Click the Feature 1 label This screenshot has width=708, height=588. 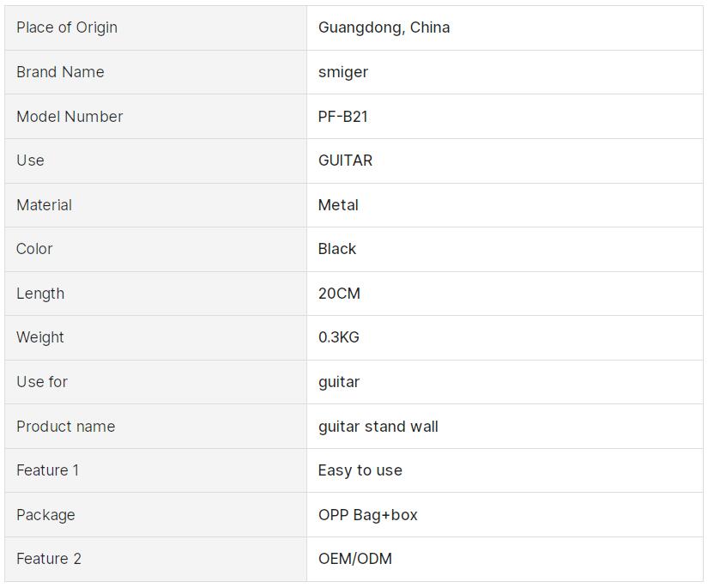[47, 470]
